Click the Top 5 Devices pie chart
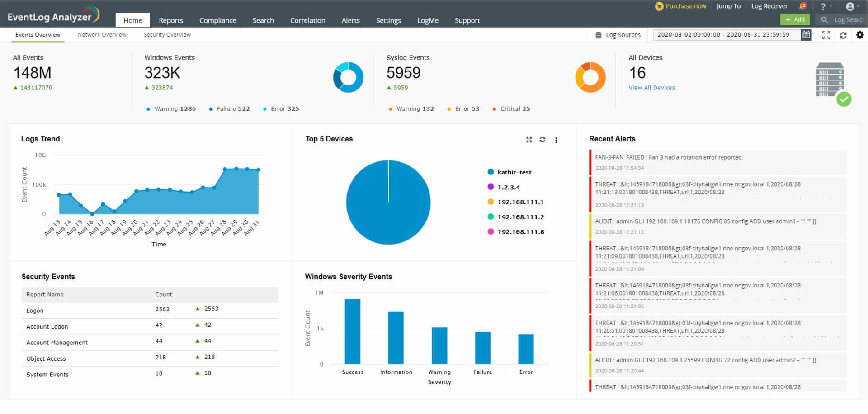Screen dimensions: 868x414 pos(388,202)
